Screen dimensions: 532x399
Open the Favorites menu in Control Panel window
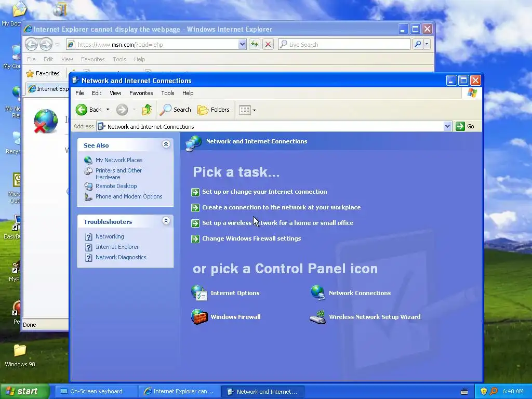(x=141, y=93)
